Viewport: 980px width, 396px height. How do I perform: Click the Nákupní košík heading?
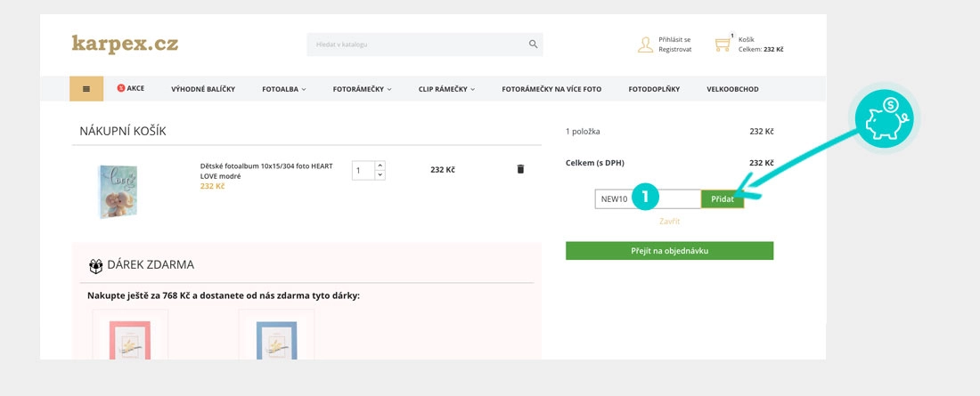[x=123, y=131]
